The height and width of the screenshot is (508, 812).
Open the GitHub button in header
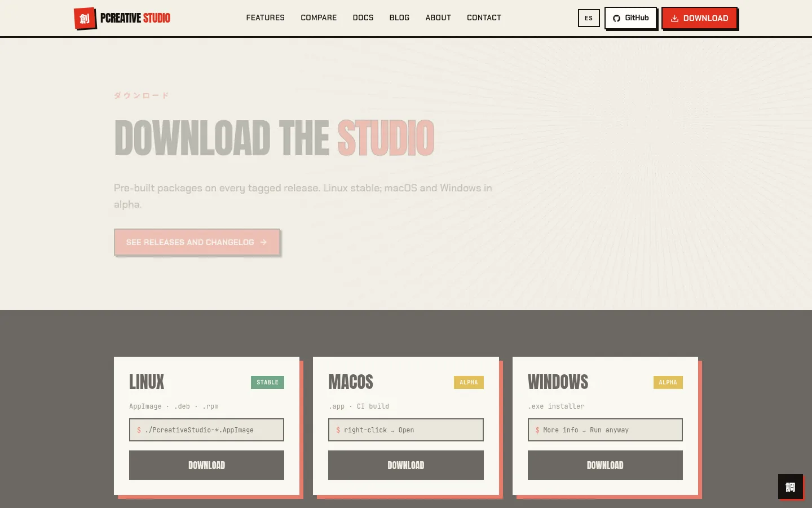pos(630,18)
